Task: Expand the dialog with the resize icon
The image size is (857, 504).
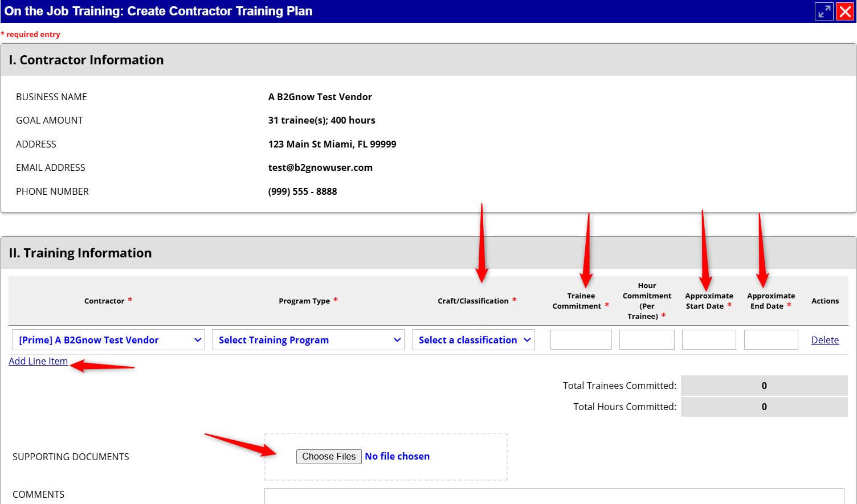Action: coord(824,11)
